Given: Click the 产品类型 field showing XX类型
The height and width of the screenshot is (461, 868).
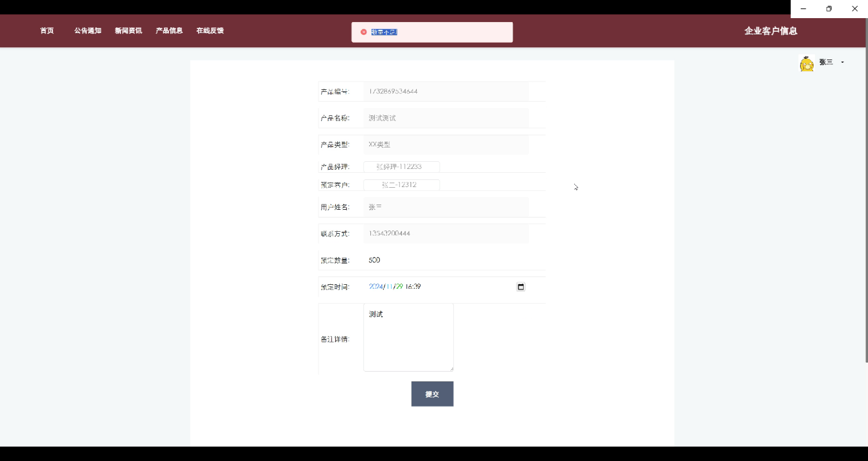Looking at the screenshot, I should (x=446, y=144).
